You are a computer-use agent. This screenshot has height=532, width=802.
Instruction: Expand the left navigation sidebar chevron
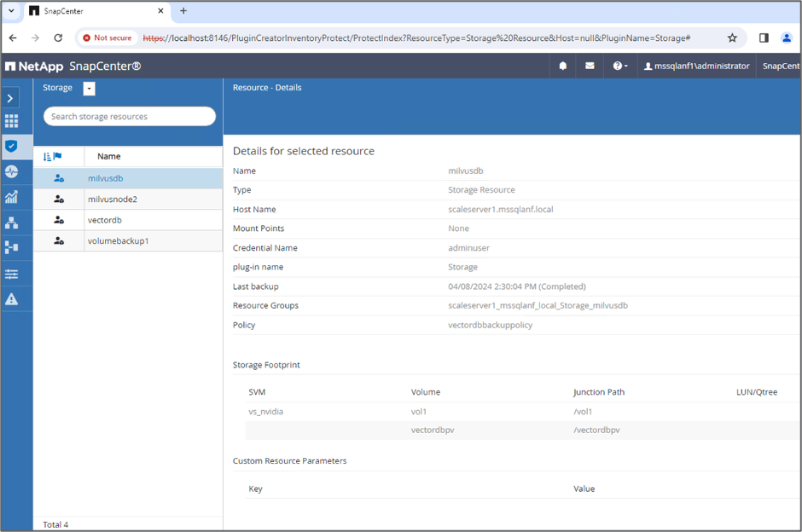(10, 98)
